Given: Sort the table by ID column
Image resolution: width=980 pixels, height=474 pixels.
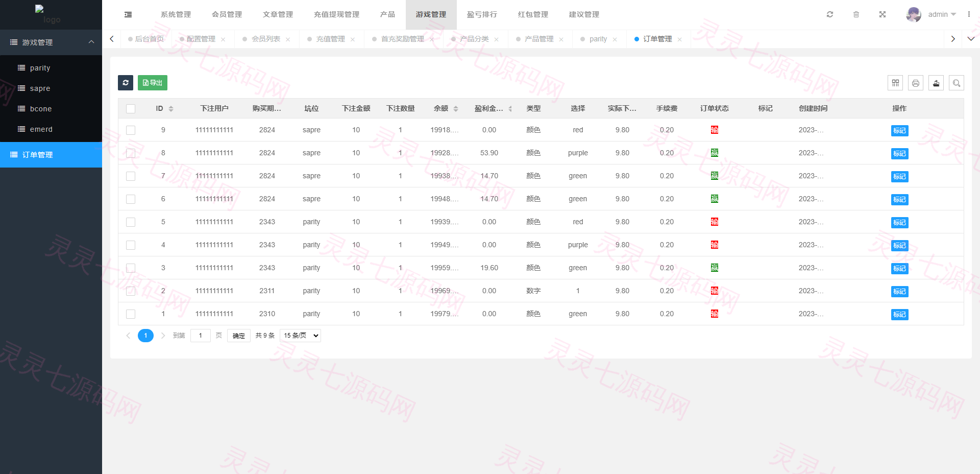Looking at the screenshot, I should click(x=171, y=109).
